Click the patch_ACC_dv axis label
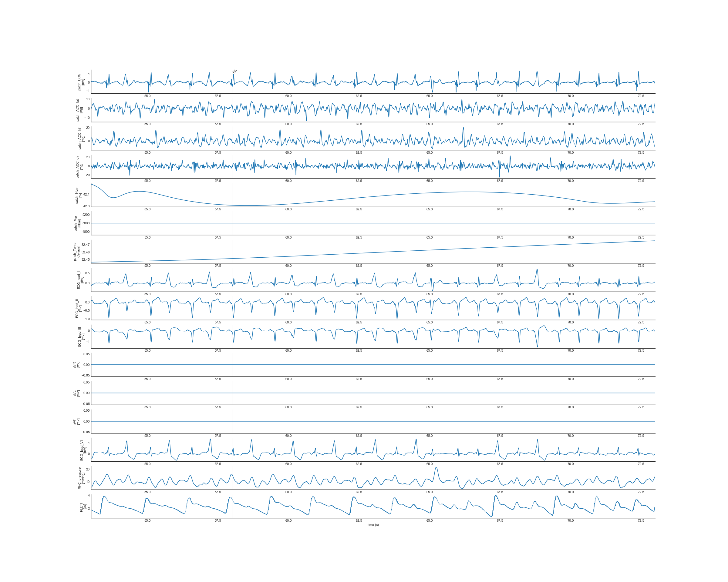The image size is (728, 582). tap(79, 167)
